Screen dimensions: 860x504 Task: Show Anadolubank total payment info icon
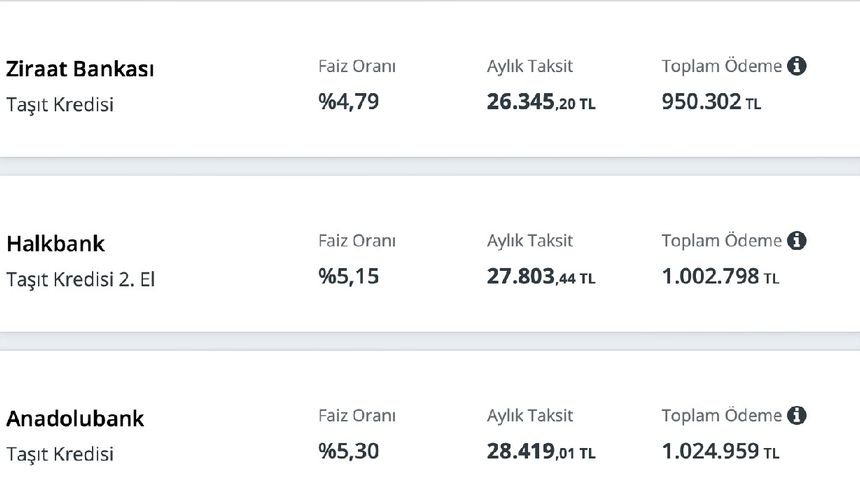pyautogui.click(x=797, y=415)
